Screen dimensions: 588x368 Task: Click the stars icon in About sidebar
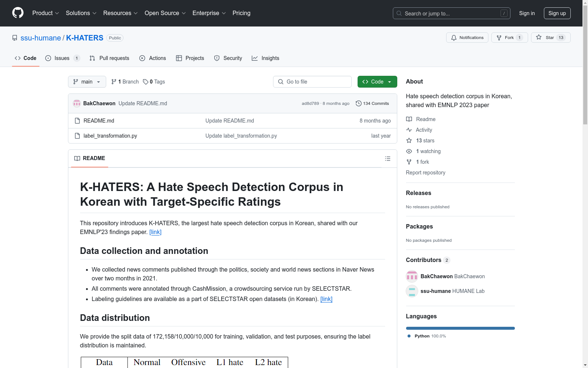point(409,141)
